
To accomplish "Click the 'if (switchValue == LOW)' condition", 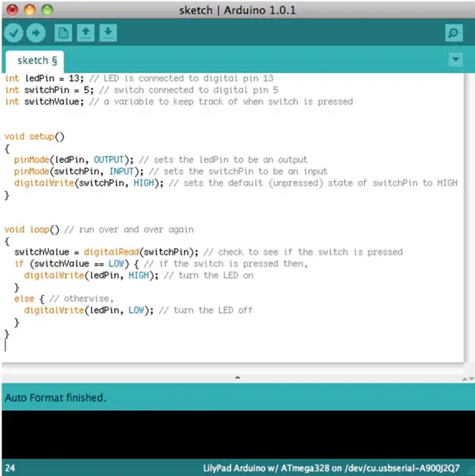I will 72,264.
